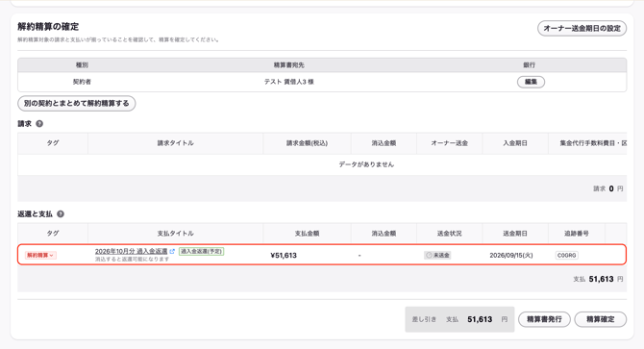
Task: Click the 精算書宛先 column header
Action: [288, 64]
